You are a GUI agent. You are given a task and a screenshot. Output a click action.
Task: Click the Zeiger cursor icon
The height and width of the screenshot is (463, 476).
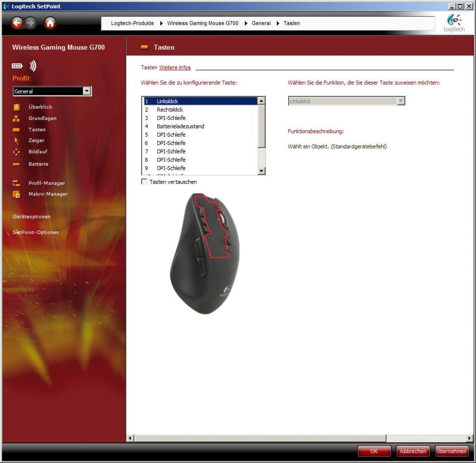tap(16, 141)
